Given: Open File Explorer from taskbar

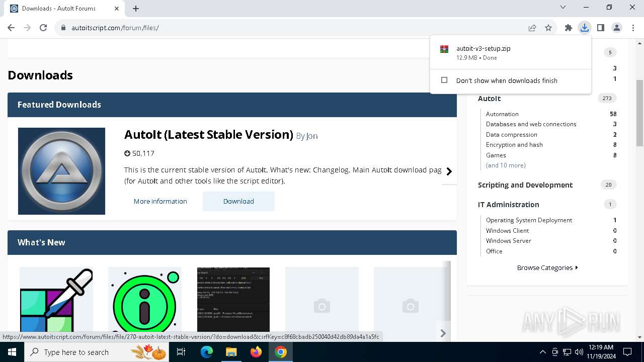Looking at the screenshot, I should click(x=231, y=352).
